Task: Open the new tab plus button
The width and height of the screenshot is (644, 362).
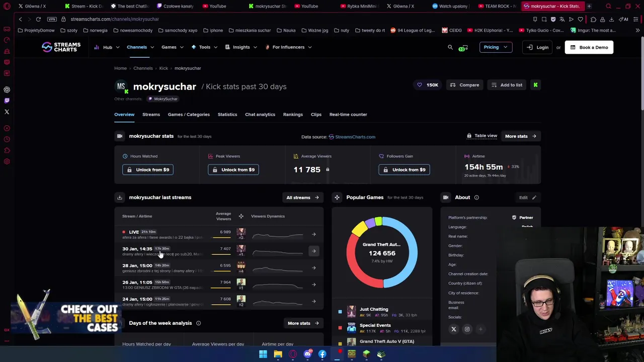Action: [x=589, y=6]
